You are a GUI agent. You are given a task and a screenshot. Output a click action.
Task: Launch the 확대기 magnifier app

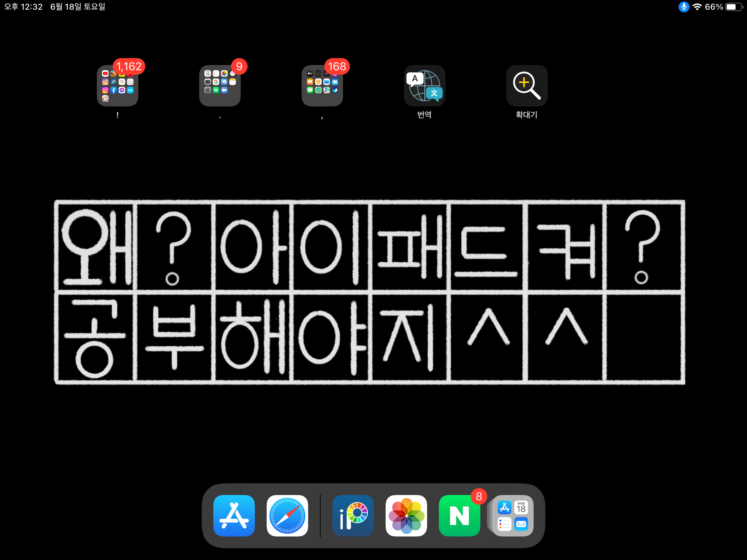[527, 86]
